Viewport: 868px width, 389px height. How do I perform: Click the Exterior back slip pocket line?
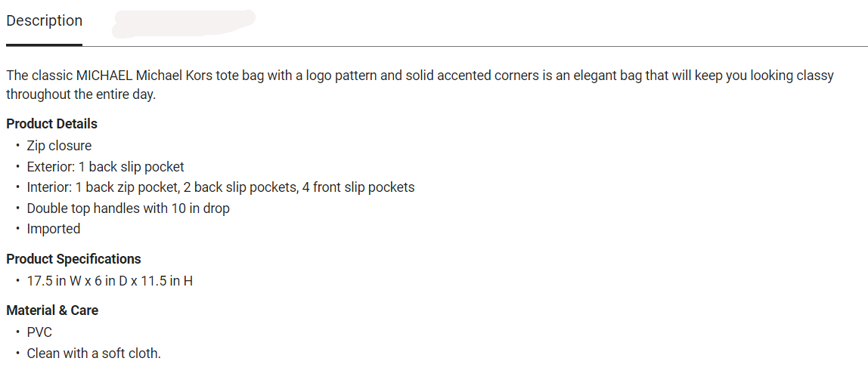click(105, 167)
